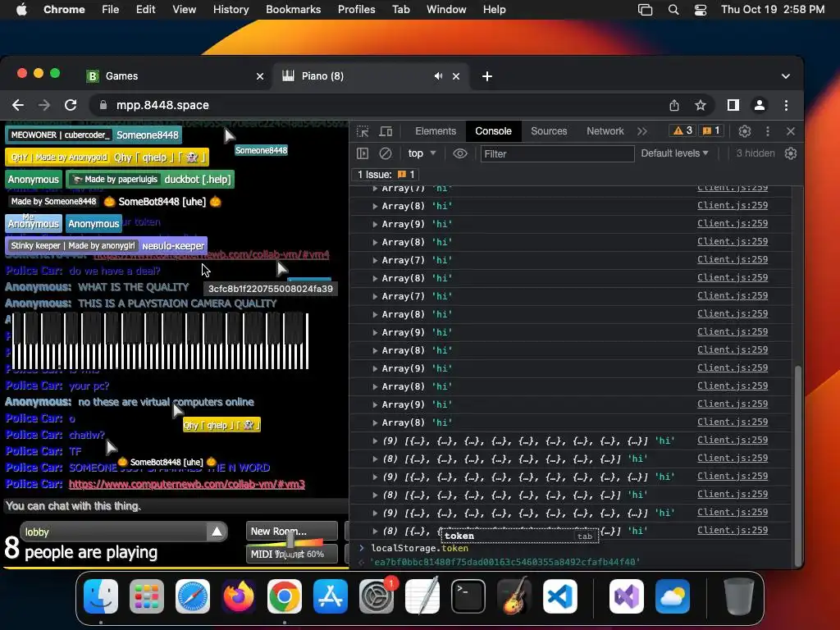Switch to the Console tab

(x=493, y=131)
